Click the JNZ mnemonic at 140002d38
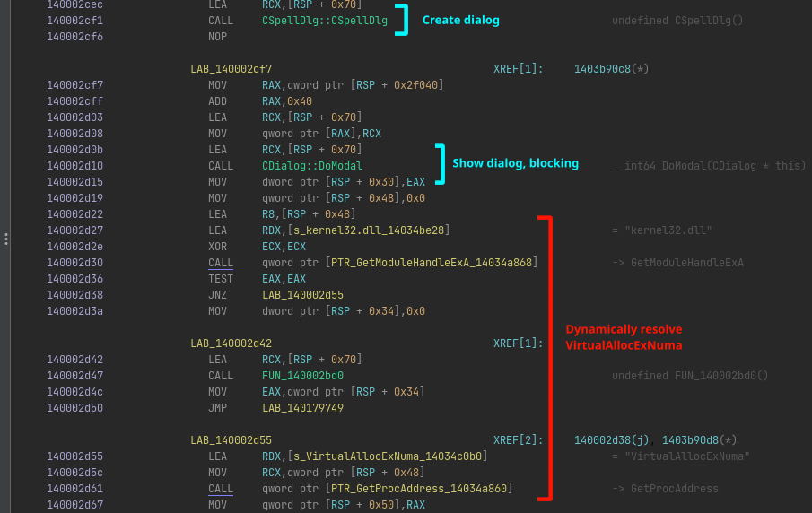Screen dimensions: 812x513 pos(218,295)
